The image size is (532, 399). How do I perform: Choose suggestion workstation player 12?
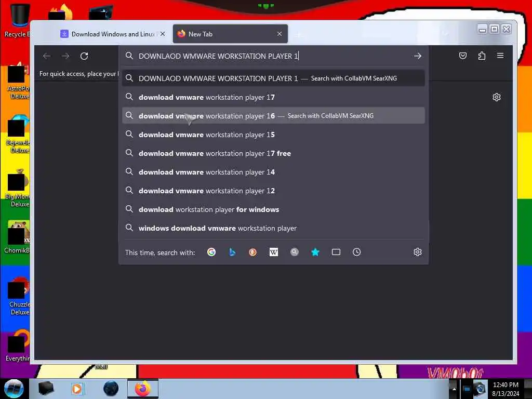pyautogui.click(x=273, y=191)
